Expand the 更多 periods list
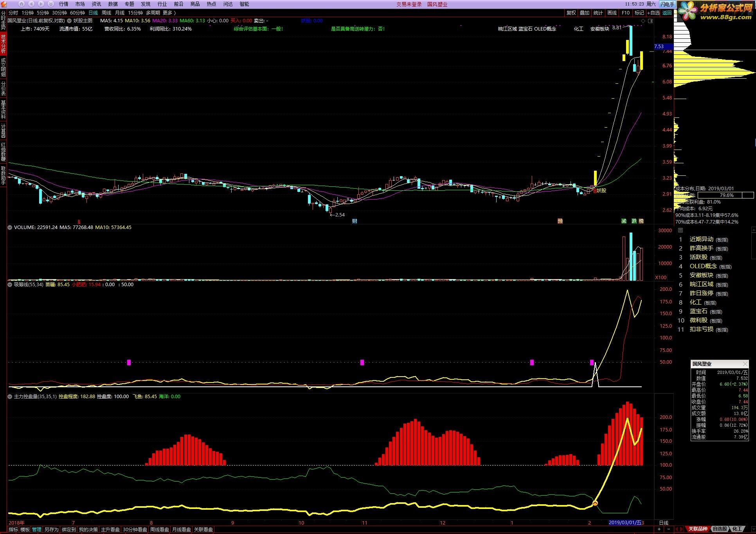The height and width of the screenshot is (534, 756). (x=169, y=13)
